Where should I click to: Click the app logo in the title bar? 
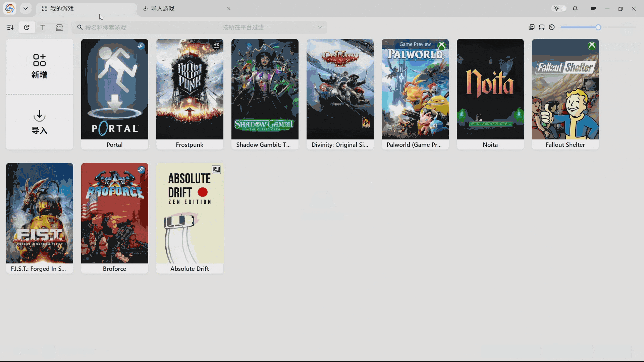pyautogui.click(x=10, y=8)
